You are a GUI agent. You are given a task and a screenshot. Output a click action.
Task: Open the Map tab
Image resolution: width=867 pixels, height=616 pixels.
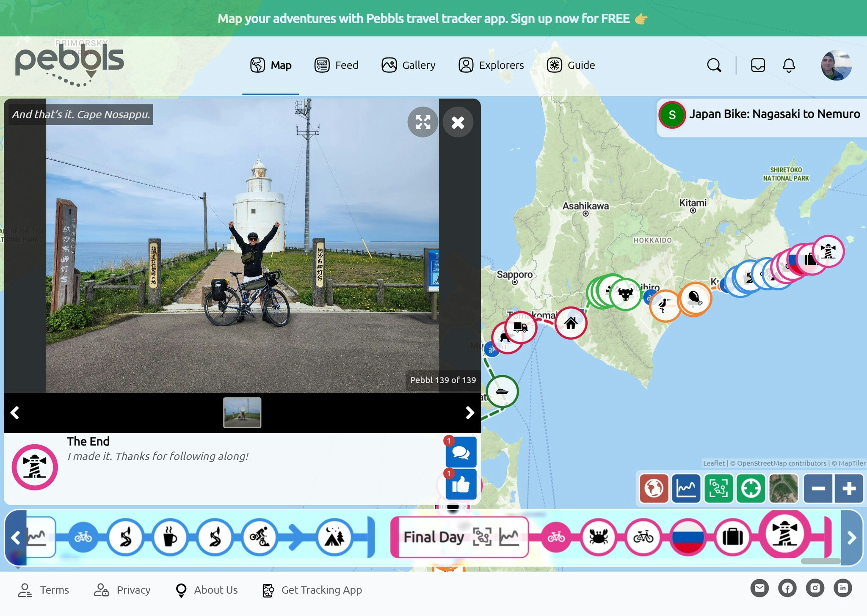[x=271, y=65]
